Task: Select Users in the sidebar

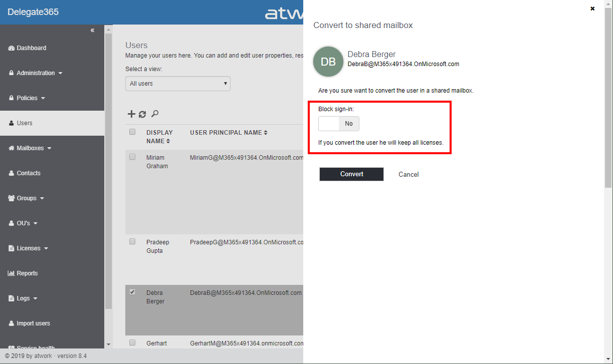Action: [x=52, y=123]
